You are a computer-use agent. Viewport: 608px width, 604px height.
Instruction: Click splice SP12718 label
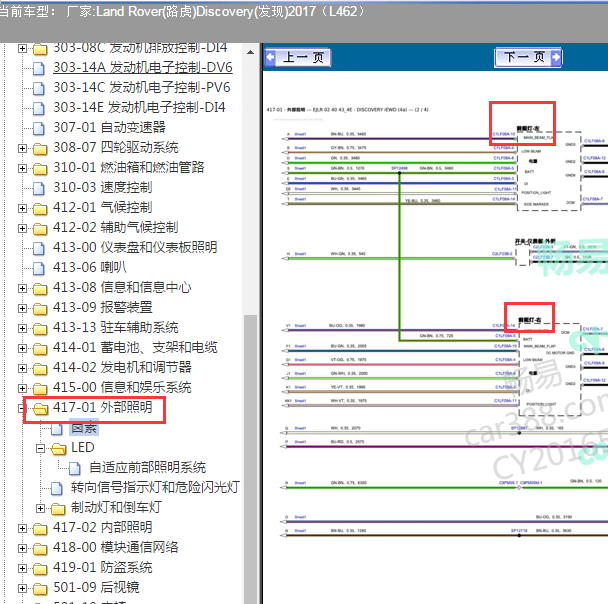click(518, 531)
